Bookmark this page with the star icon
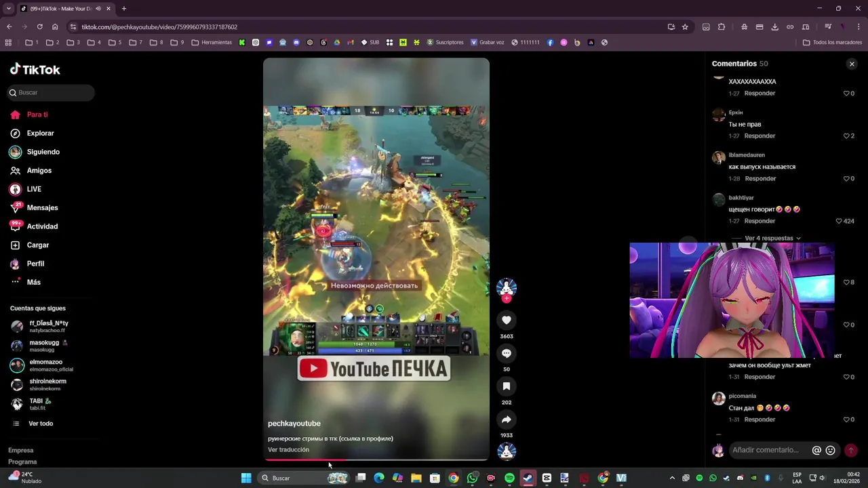The height and width of the screenshot is (488, 868). point(685,27)
